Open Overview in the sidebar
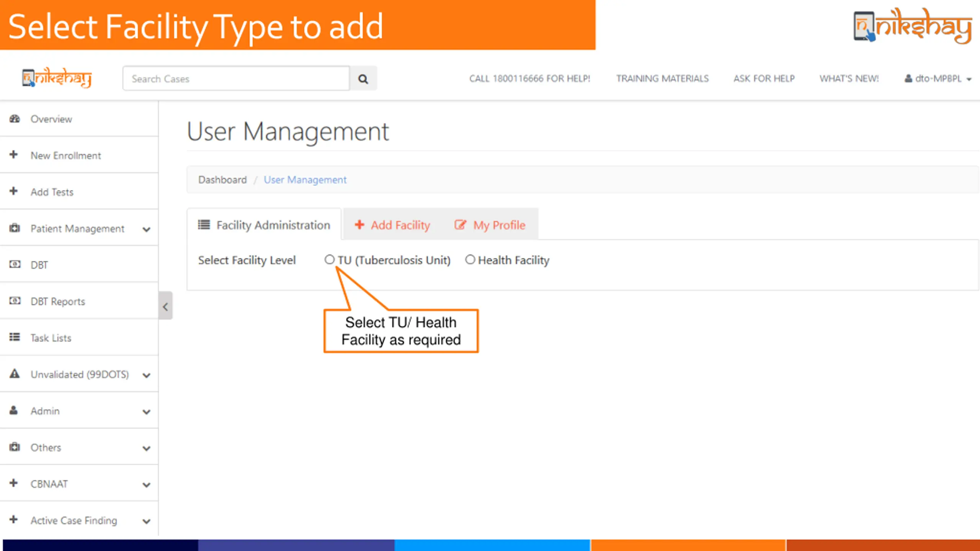 pos(79,119)
